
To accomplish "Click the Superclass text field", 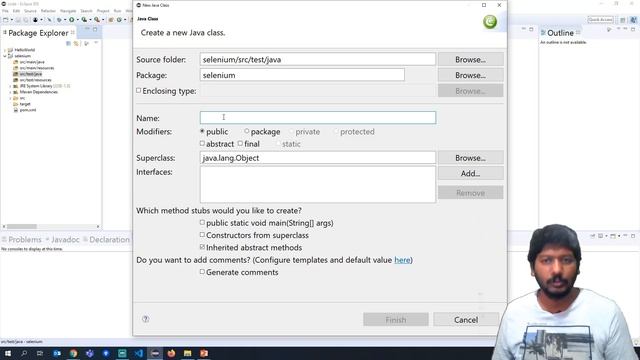I will pos(318,158).
